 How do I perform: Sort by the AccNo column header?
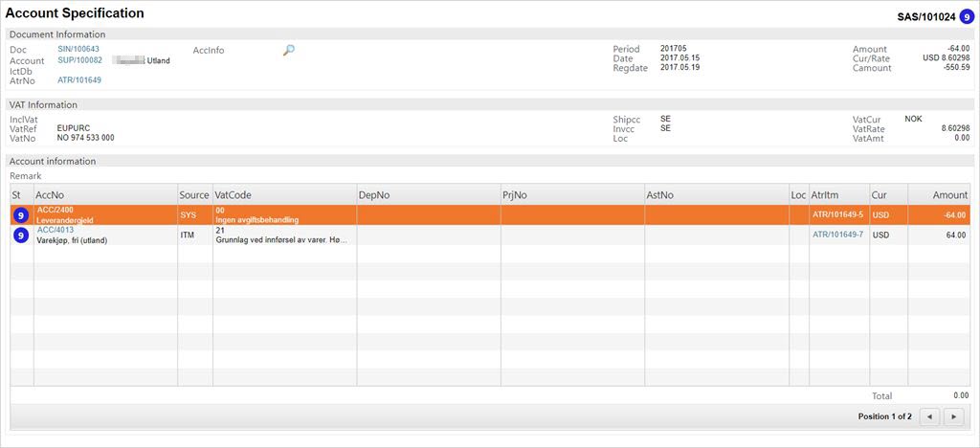click(50, 194)
